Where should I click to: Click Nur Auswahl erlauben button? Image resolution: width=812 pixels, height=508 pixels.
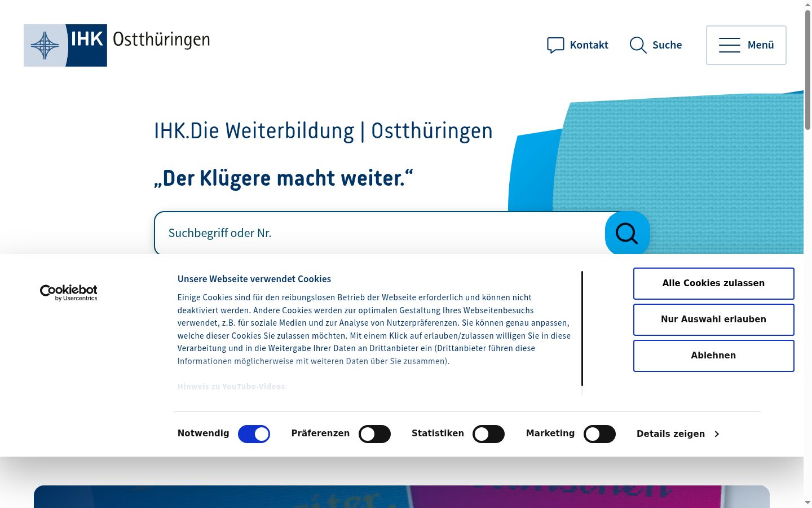(713, 319)
